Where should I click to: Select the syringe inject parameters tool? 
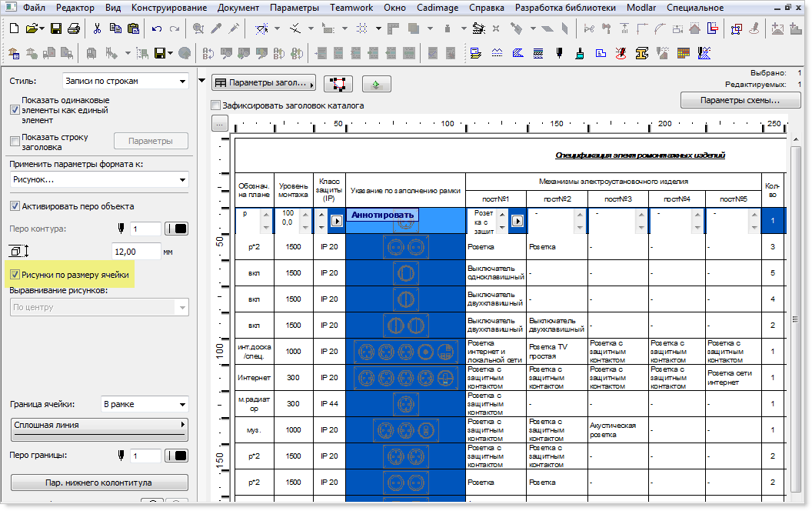click(234, 28)
